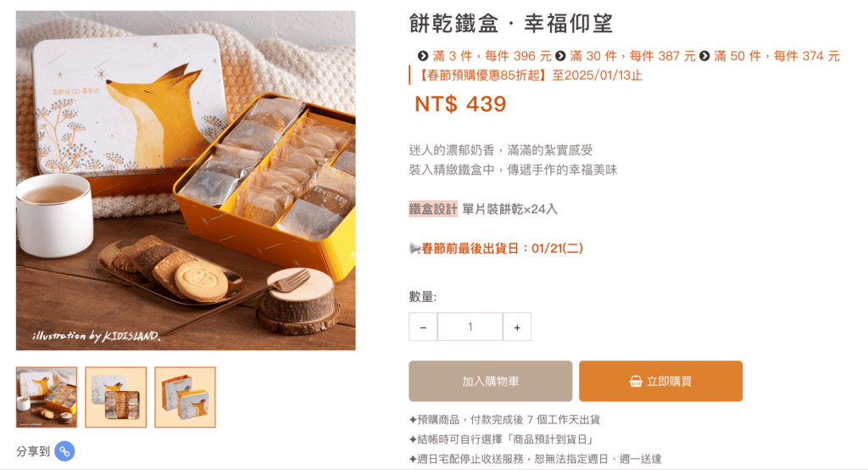
Task: Click the megaphone icon by 春節前最後出貨日
Action: [415, 249]
